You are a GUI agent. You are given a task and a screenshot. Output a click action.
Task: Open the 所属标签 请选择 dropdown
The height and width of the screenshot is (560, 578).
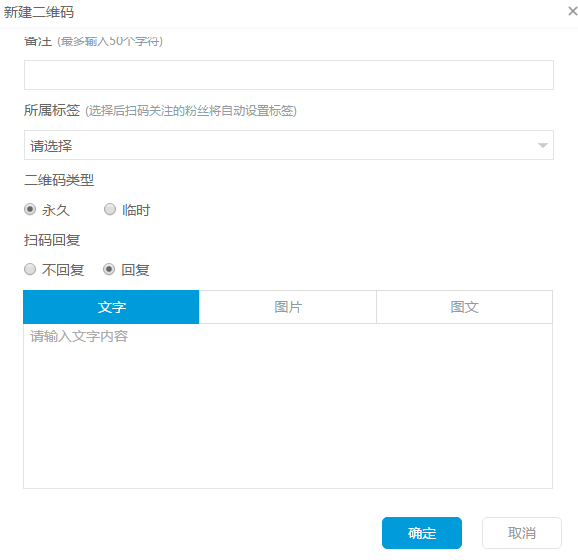click(x=289, y=145)
